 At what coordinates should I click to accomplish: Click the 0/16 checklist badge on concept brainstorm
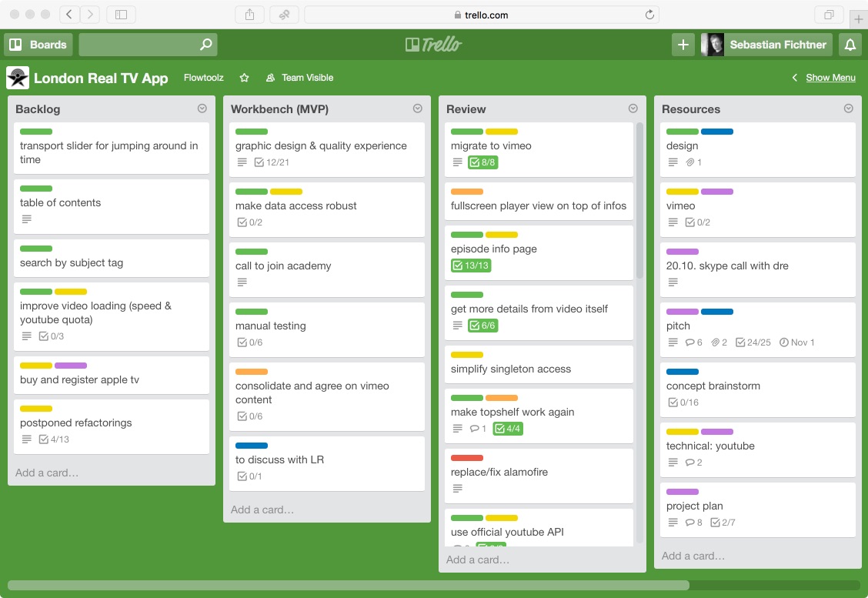click(x=683, y=403)
